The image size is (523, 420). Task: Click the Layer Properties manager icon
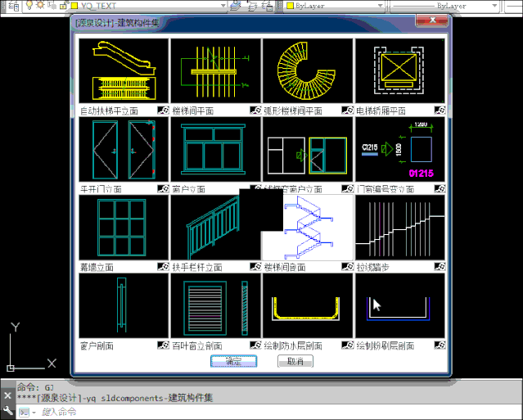pyautogui.click(x=14, y=6)
